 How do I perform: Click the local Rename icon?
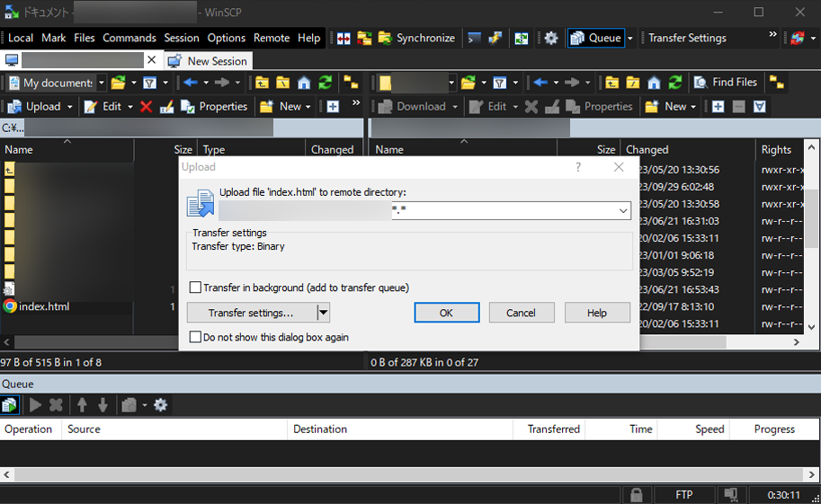click(166, 107)
